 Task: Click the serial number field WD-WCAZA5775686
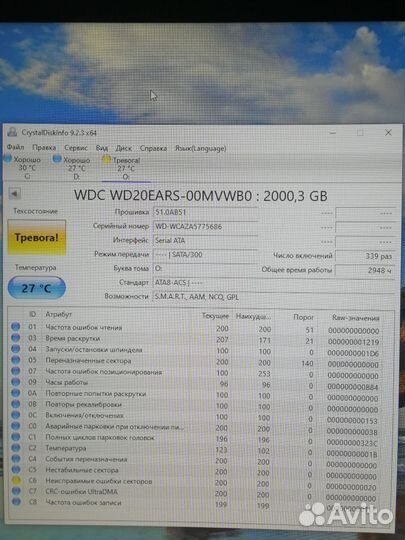(206, 226)
